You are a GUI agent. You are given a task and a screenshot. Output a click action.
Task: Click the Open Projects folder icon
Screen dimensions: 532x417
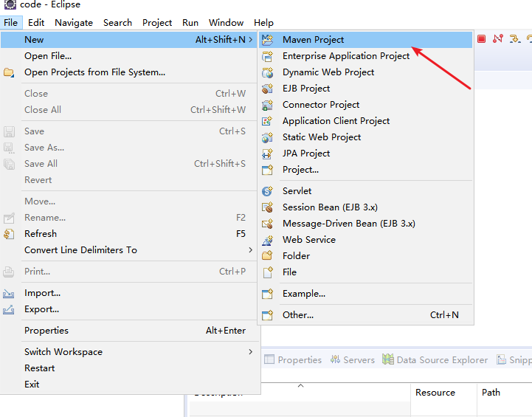point(8,72)
